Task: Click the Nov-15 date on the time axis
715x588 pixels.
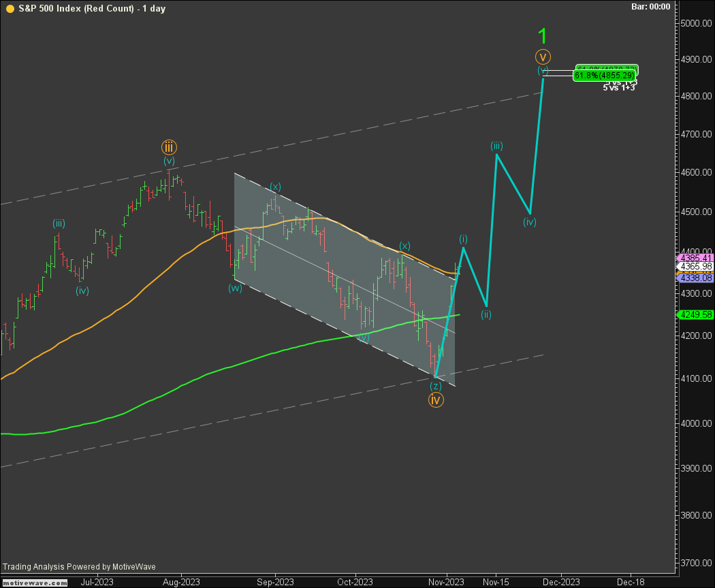Action: (x=496, y=582)
